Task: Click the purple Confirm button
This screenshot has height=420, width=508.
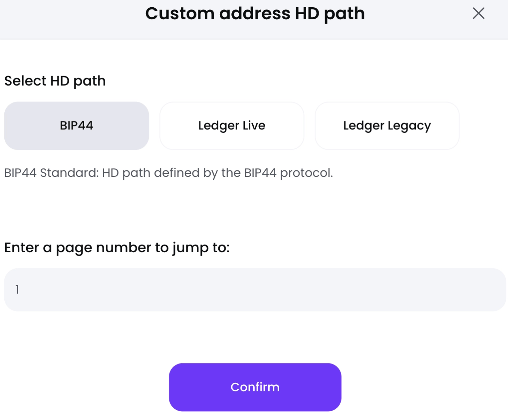Action: pyautogui.click(x=255, y=387)
